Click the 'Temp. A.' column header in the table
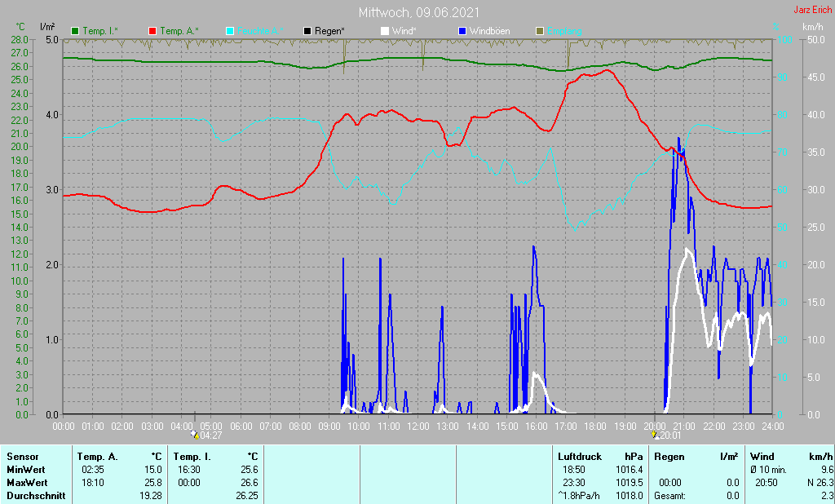This screenshot has width=835, height=504. [98, 457]
